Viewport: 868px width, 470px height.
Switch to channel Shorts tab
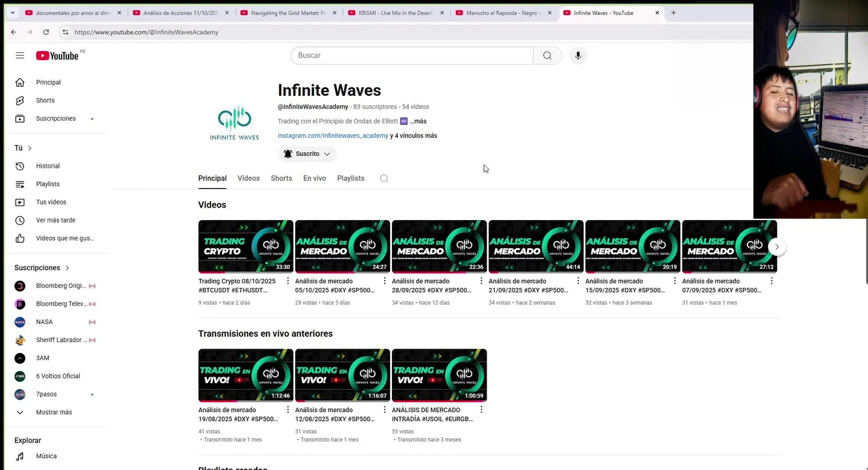pyautogui.click(x=281, y=178)
